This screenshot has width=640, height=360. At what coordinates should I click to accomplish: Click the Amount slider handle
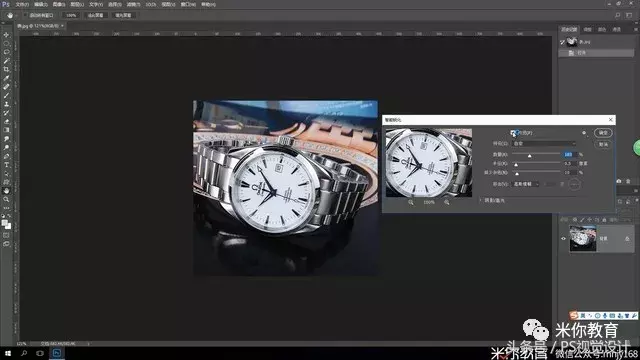[x=529, y=156]
